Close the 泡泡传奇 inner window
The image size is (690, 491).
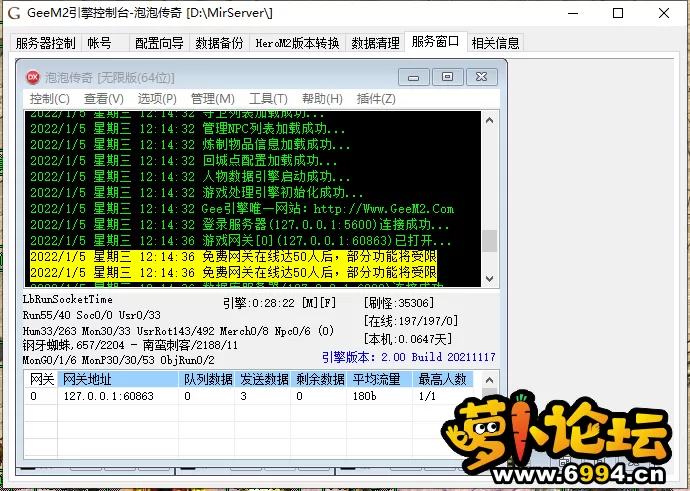[x=482, y=77]
